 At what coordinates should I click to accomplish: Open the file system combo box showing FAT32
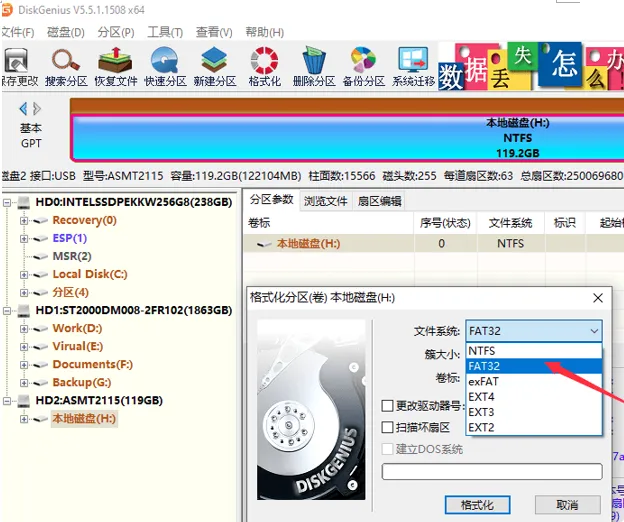pos(534,331)
